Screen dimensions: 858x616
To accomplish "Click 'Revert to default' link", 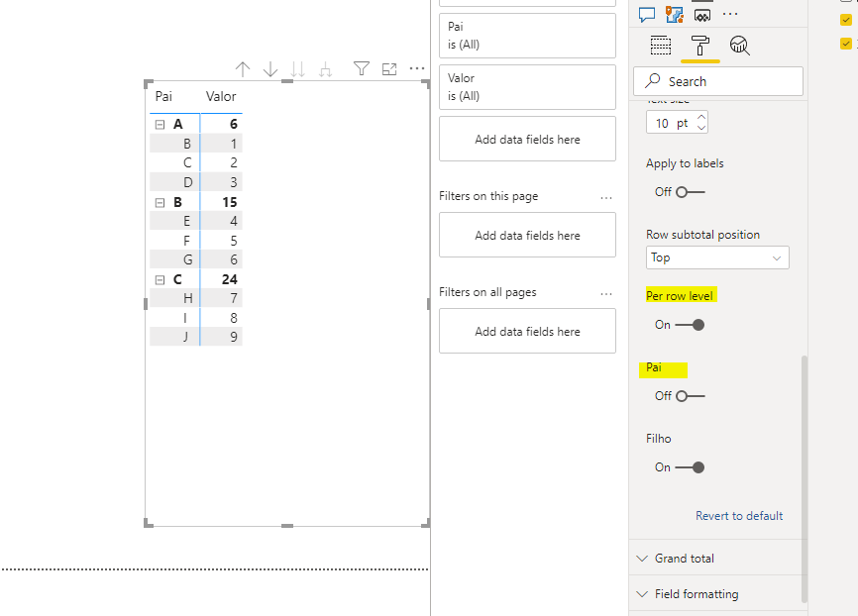I will click(x=739, y=516).
